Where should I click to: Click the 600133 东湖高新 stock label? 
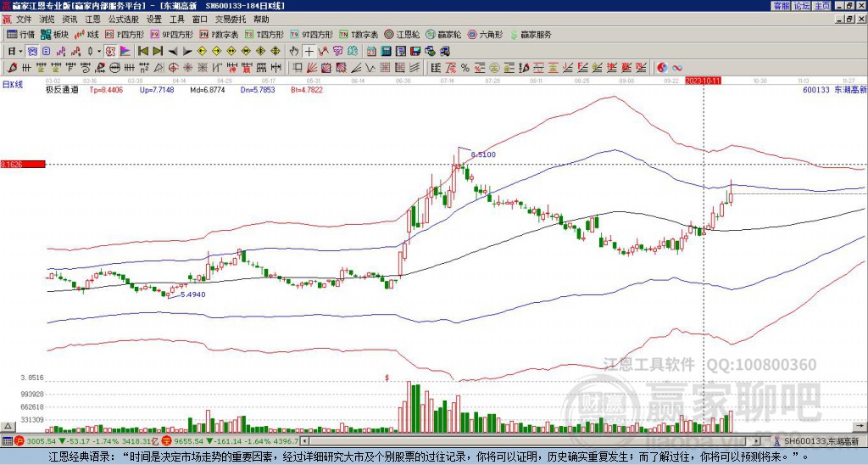834,90
